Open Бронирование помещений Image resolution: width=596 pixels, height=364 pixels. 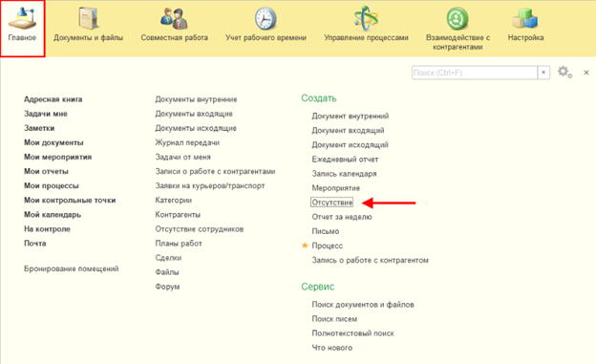coord(71,268)
